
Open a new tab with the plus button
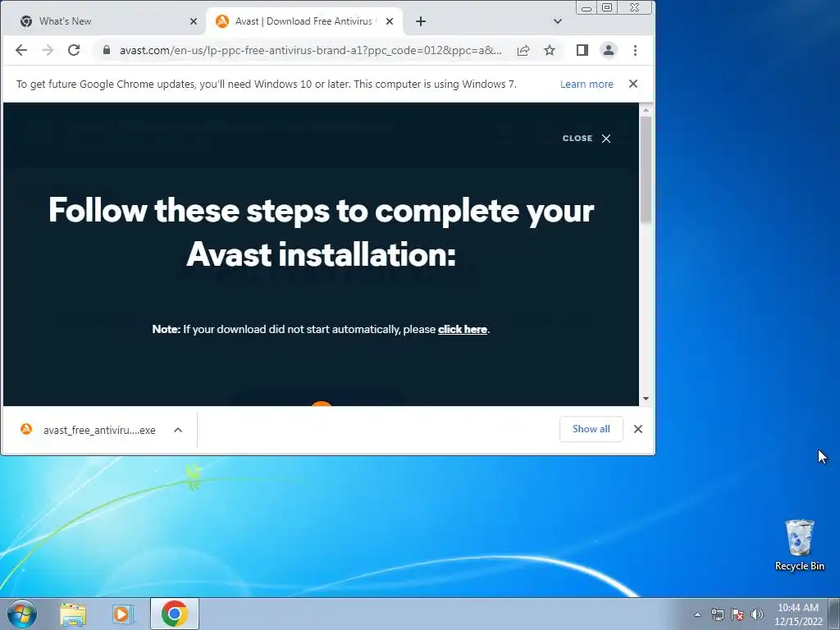click(421, 21)
